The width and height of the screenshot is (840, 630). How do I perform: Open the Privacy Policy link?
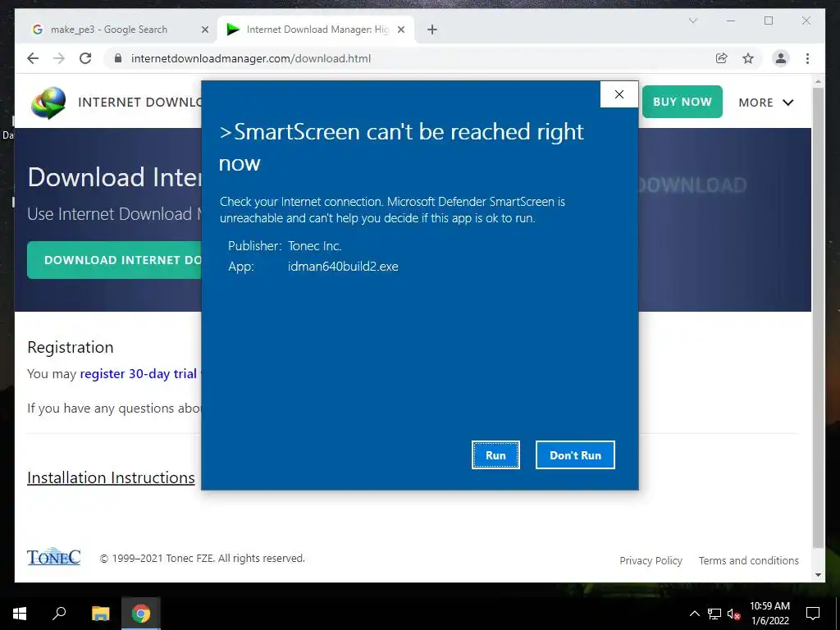[651, 560]
